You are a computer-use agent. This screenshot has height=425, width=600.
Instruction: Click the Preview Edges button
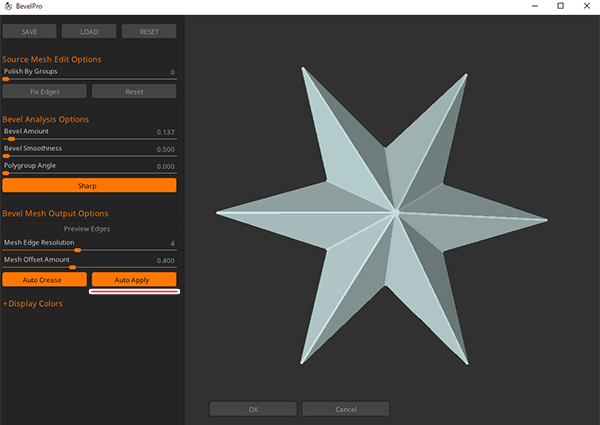[89, 229]
